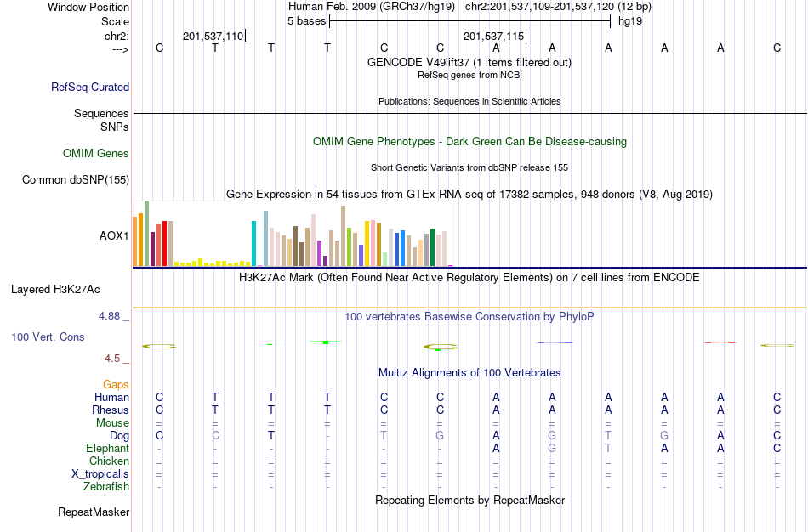
Task: Click the Human Feb. 2009 (GRCh37/hg19) title
Action: click(x=372, y=7)
